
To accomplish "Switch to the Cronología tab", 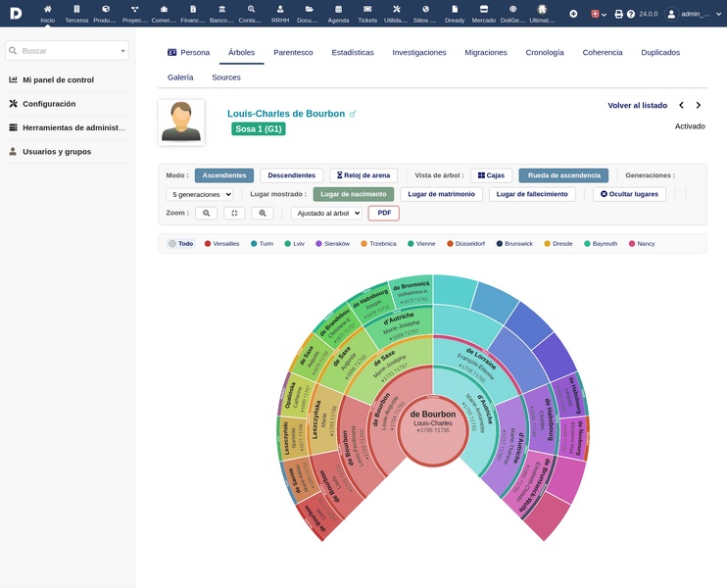I will point(545,52).
